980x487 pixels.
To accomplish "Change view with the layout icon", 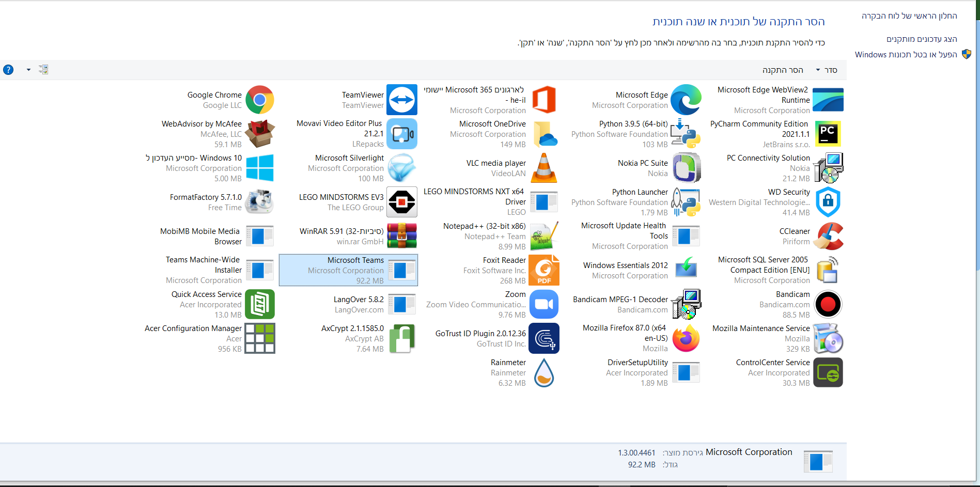I will click(43, 69).
